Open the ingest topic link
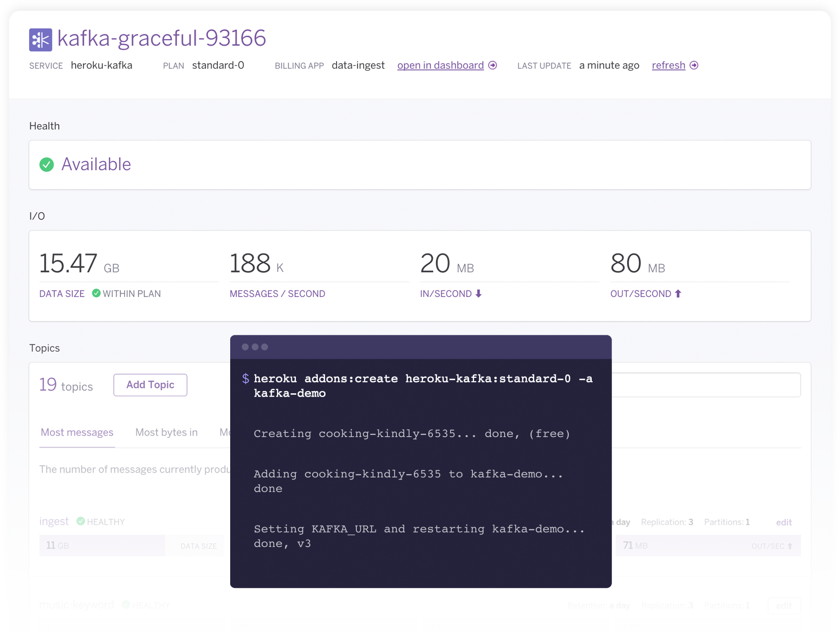This screenshot has width=840, height=632. point(54,521)
